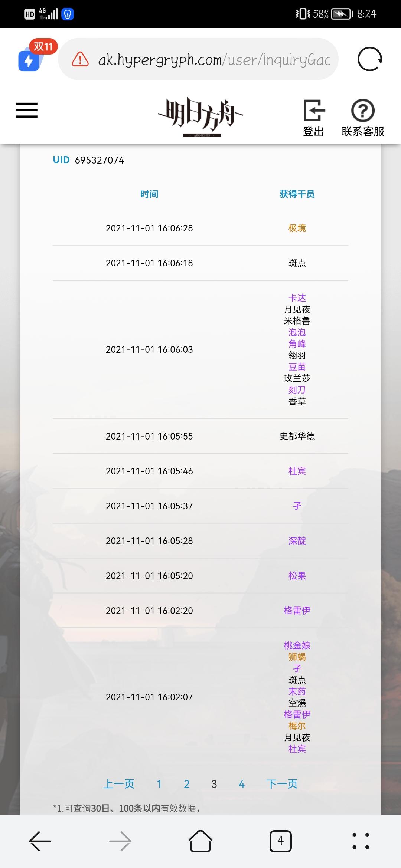The width and height of the screenshot is (401, 868).
Task: Tap the logout (登出) icon
Action: tap(314, 111)
